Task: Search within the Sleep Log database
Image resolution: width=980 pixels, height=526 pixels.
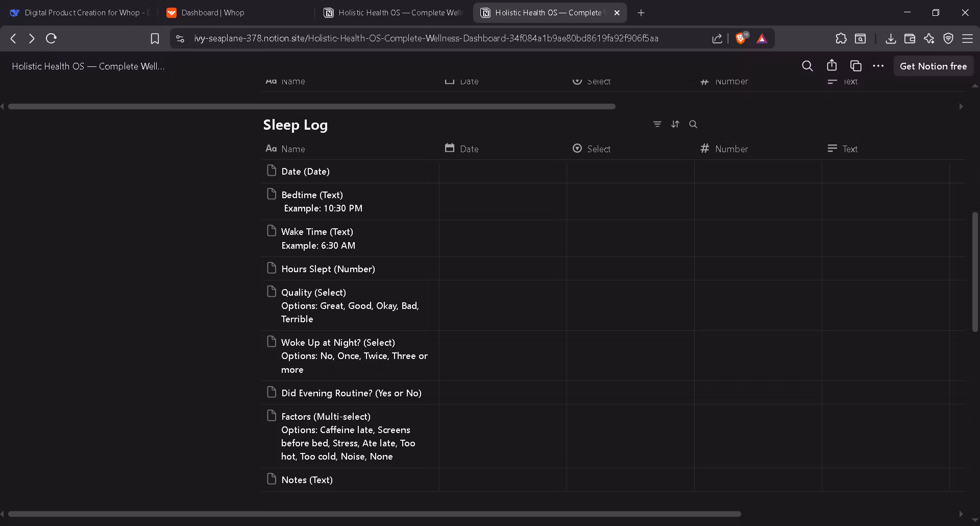Action: (693, 124)
